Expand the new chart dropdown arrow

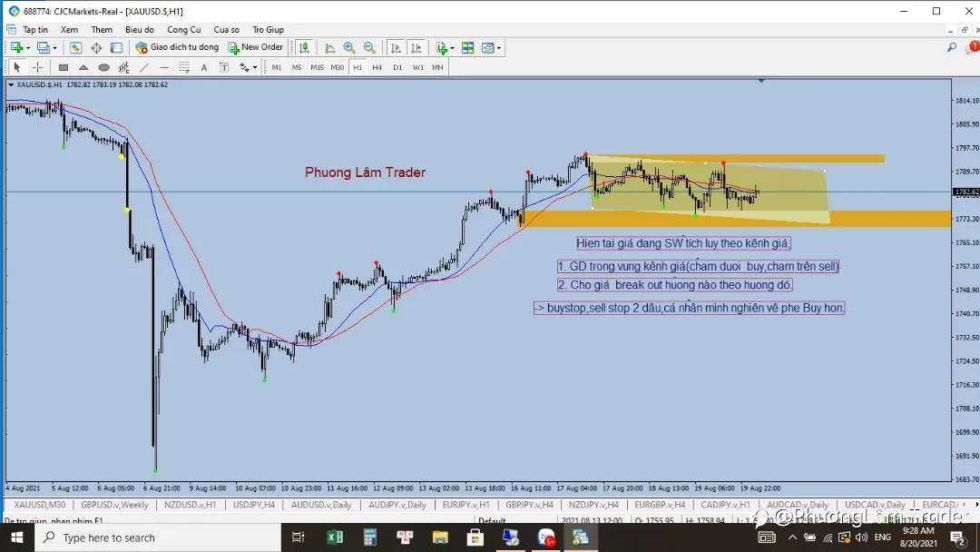coord(28,48)
